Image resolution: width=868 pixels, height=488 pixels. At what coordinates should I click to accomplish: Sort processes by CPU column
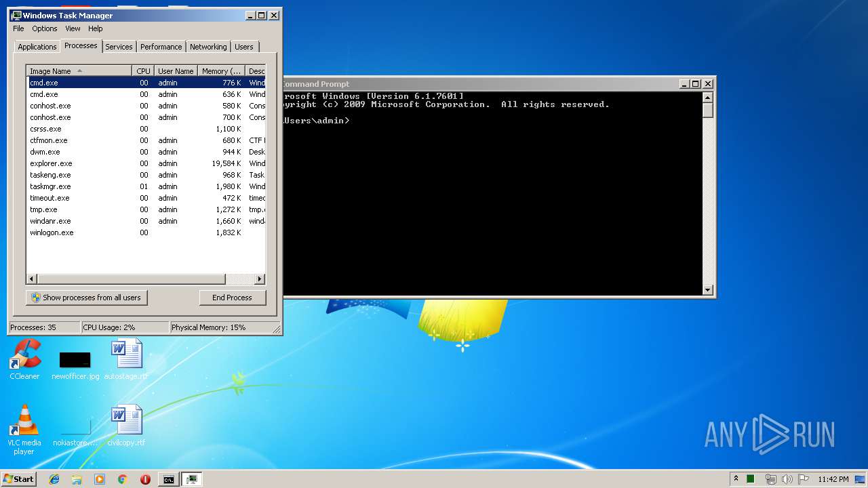pyautogui.click(x=143, y=70)
